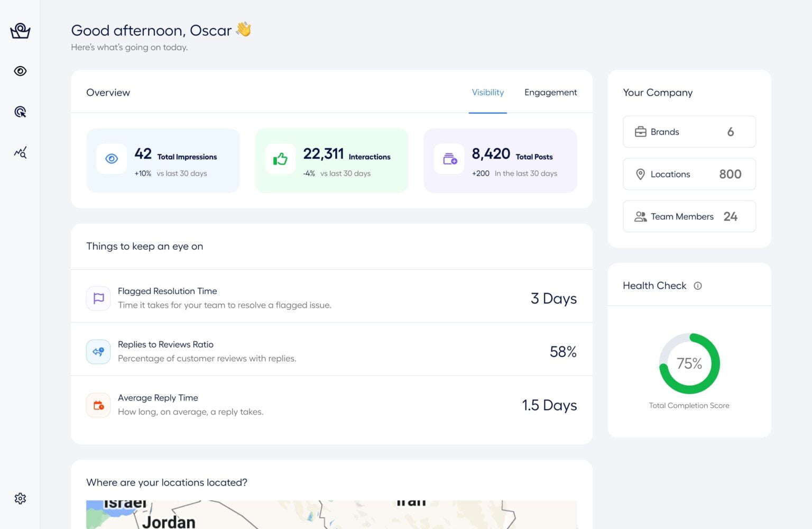This screenshot has height=529, width=812.
Task: Switch to the Engagement tab
Action: pyautogui.click(x=550, y=93)
